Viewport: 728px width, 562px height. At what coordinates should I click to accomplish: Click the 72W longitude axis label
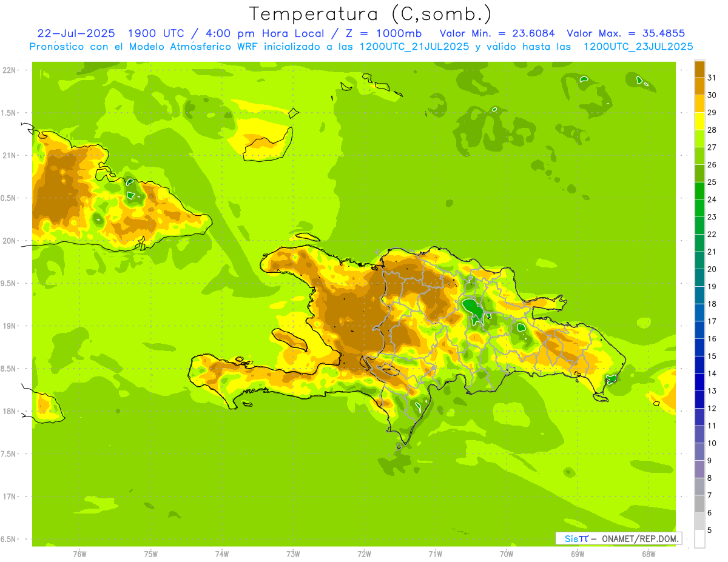tap(364, 554)
